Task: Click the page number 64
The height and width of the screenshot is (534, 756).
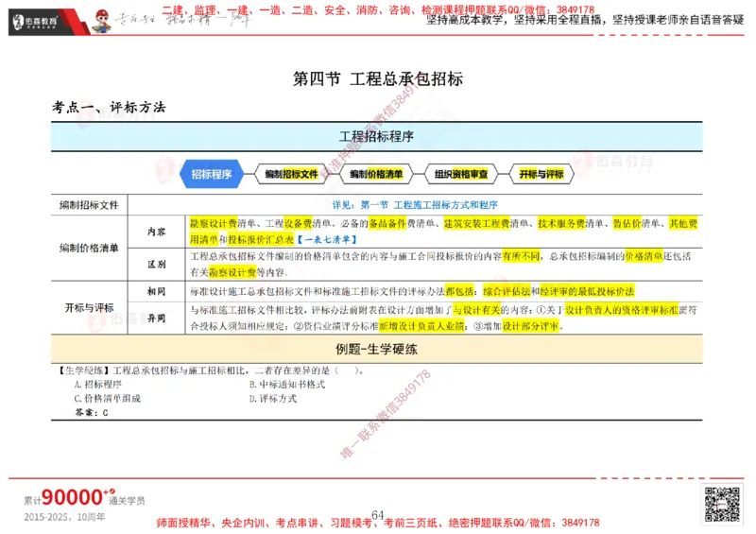Action: [378, 515]
